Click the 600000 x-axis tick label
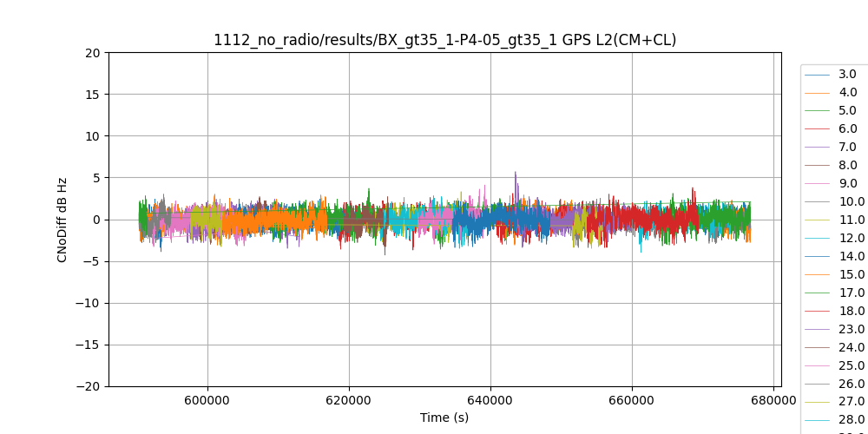The image size is (868, 434). (x=207, y=401)
